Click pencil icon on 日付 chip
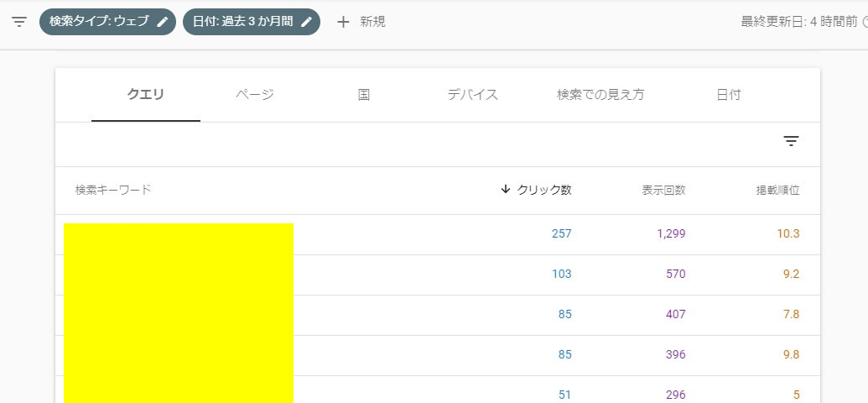The height and width of the screenshot is (403, 868). (x=307, y=22)
